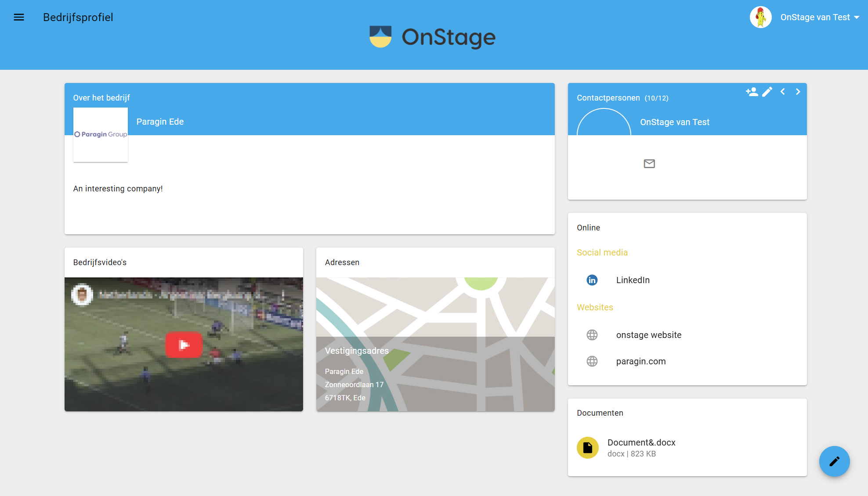Open Document&.docx file
This screenshot has width=868, height=496.
coord(641,442)
